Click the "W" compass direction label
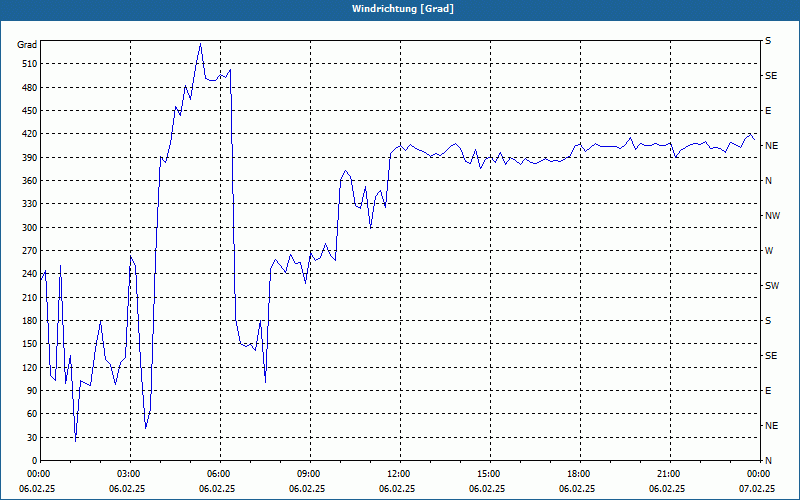 (x=769, y=251)
